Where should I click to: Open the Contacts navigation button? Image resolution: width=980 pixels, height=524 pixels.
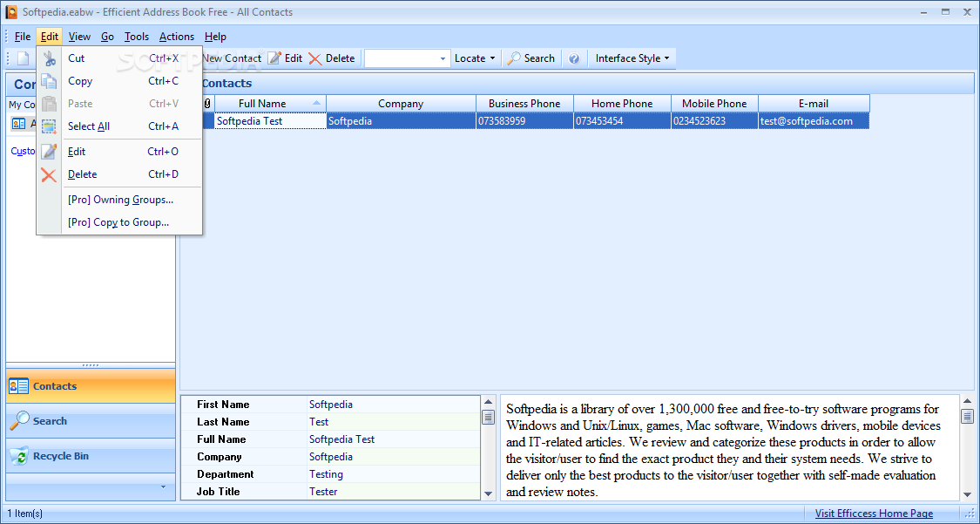click(x=91, y=386)
